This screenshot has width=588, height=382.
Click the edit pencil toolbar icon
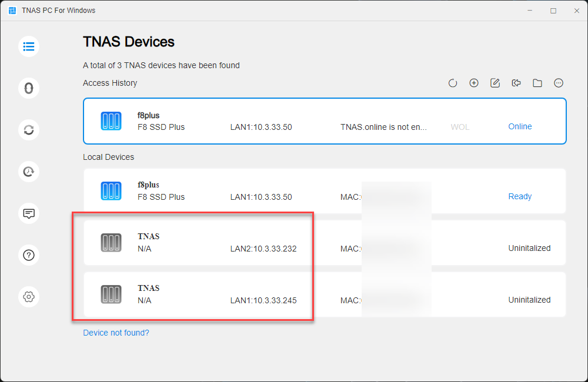click(x=495, y=83)
